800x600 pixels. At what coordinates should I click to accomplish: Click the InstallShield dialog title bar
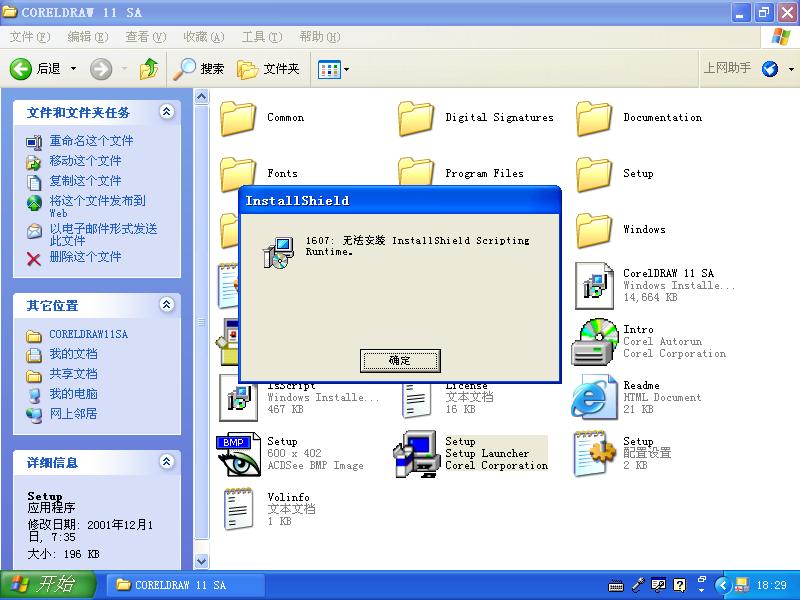[x=400, y=201]
